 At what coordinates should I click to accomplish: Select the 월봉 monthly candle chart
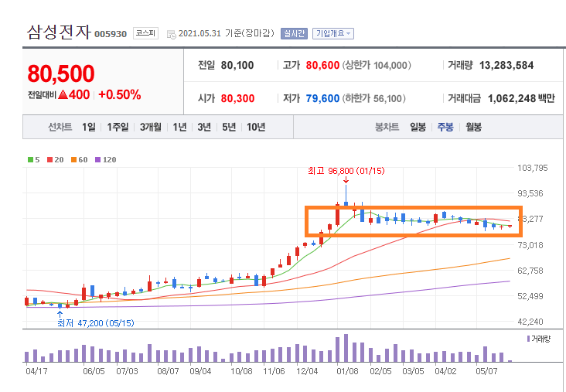point(473,127)
